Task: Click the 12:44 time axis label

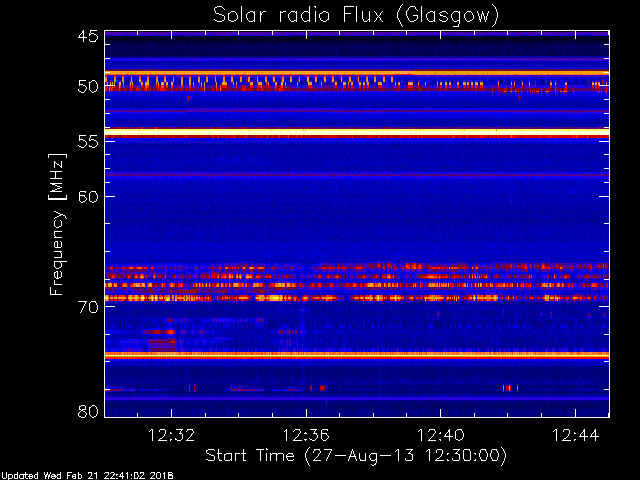Action: coord(576,435)
